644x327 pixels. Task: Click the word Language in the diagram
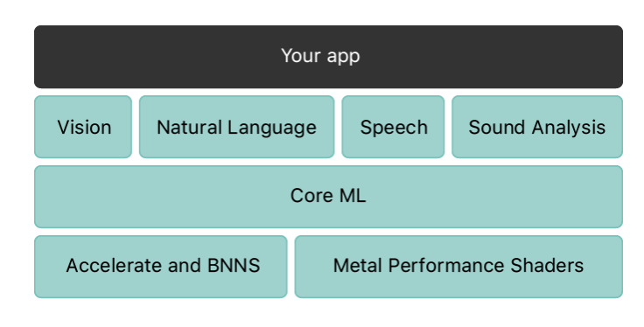coord(272,129)
